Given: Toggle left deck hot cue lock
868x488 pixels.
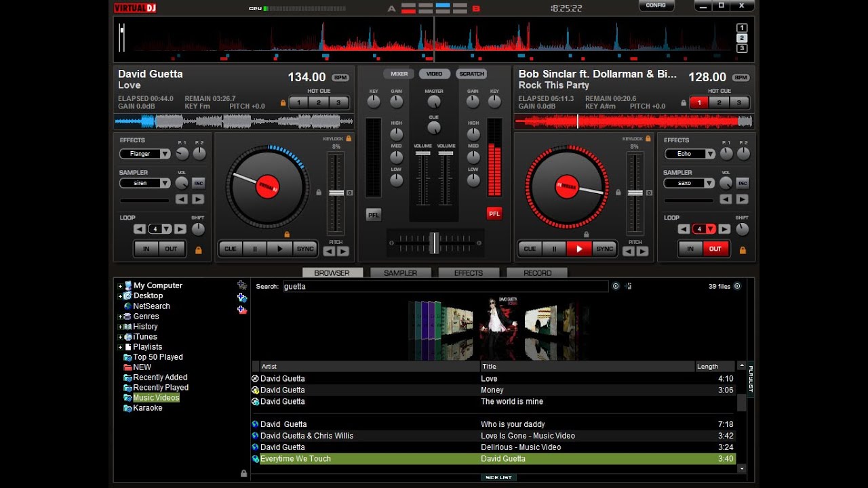Looking at the screenshot, I should click(283, 103).
